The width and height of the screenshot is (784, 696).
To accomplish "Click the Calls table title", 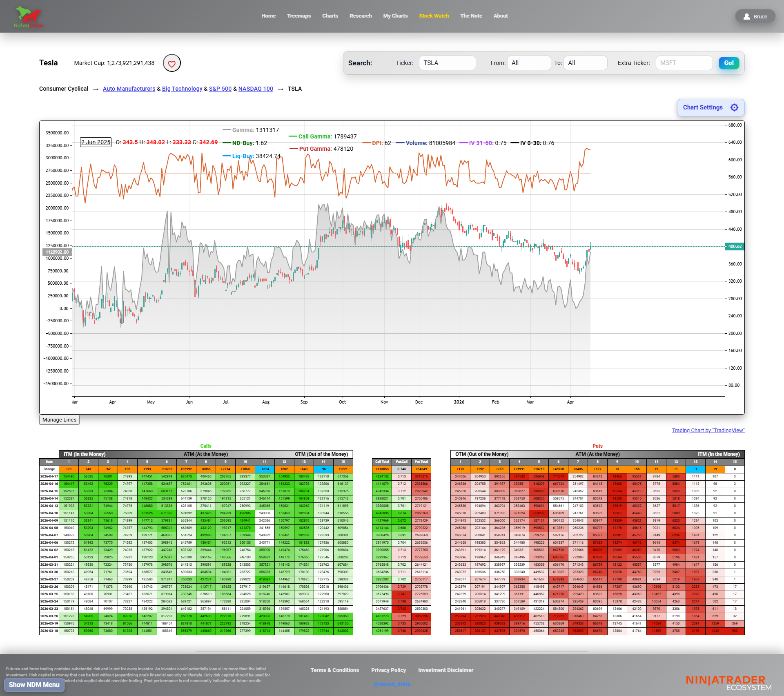I will click(206, 446).
